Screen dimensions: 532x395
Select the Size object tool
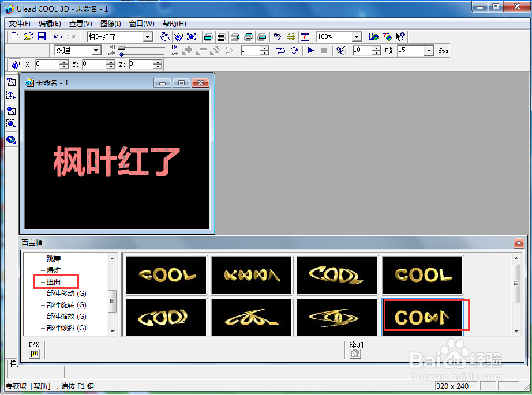pyautogui.click(x=192, y=37)
